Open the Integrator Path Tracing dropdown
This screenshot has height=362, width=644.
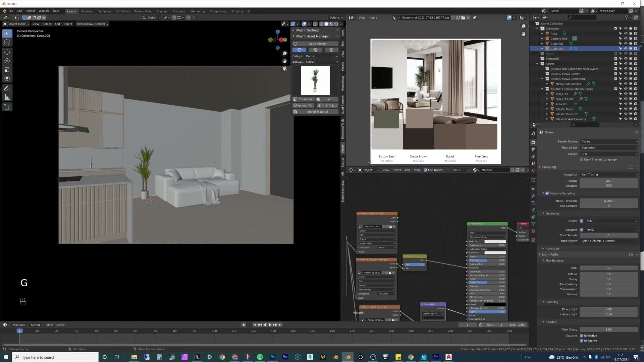609,175
